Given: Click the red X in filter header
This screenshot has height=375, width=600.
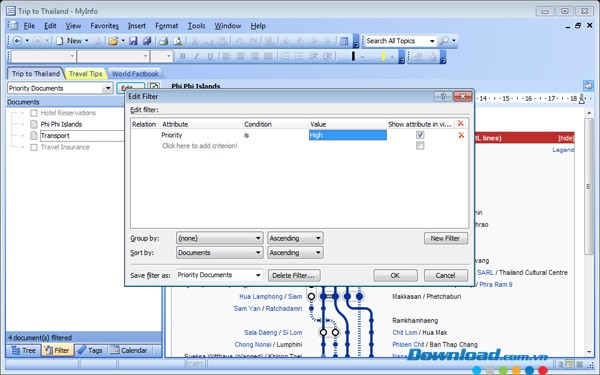Looking at the screenshot, I should pos(460,123).
